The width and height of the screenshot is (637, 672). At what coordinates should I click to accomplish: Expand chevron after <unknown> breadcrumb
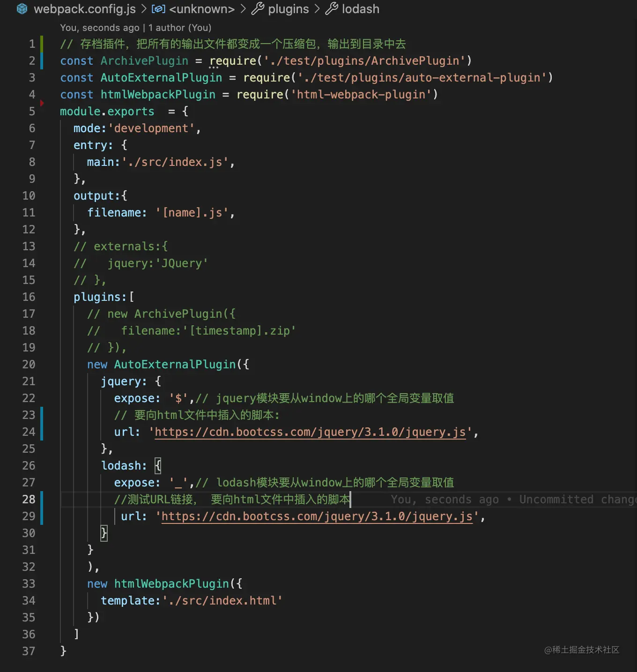pyautogui.click(x=243, y=9)
